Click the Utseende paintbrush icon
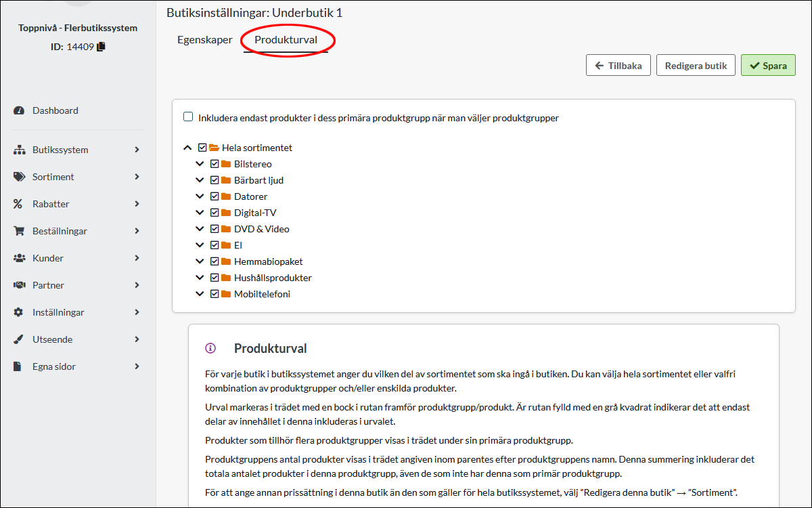 [19, 339]
